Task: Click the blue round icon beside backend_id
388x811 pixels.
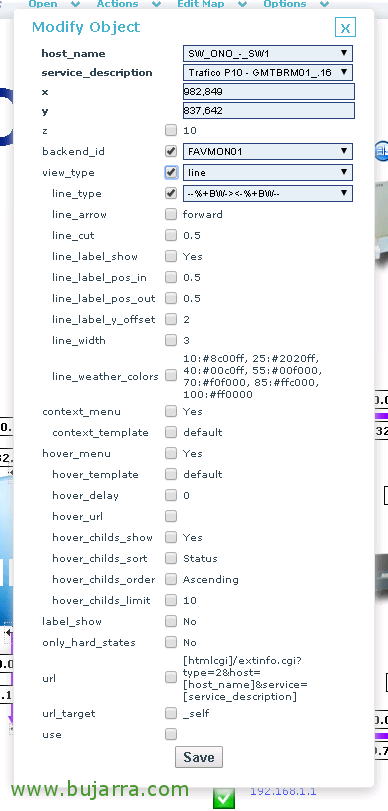Action: point(382,151)
